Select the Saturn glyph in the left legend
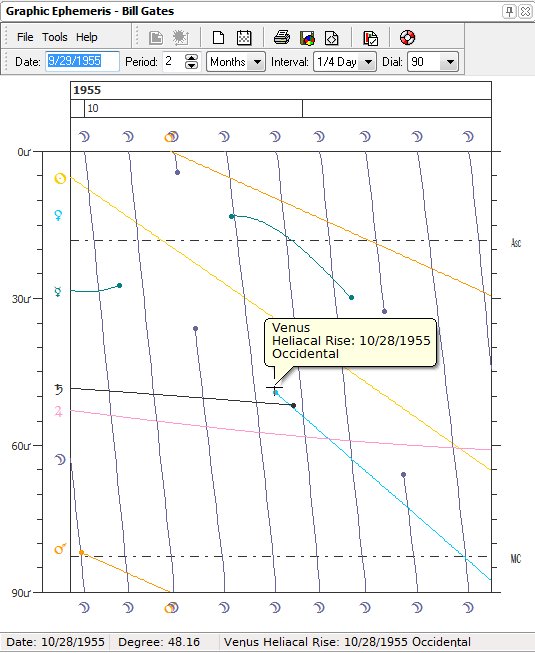535x653 pixels. pos(59,389)
